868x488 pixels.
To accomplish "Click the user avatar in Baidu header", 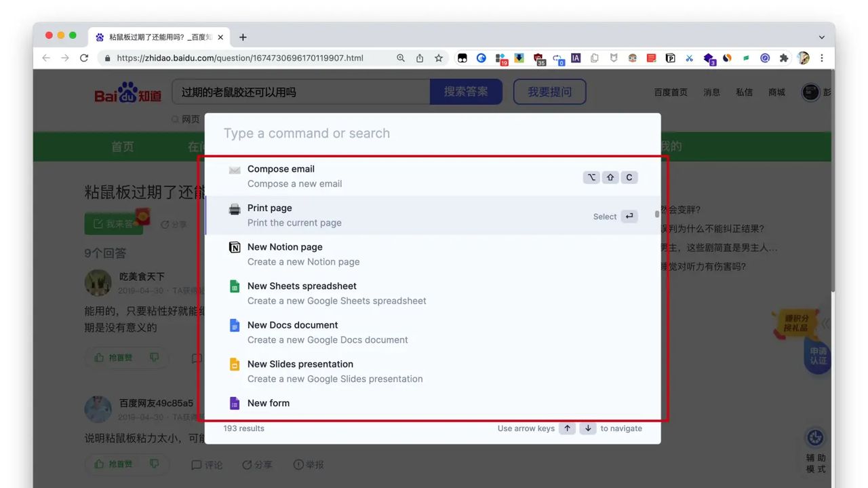I will (x=811, y=92).
